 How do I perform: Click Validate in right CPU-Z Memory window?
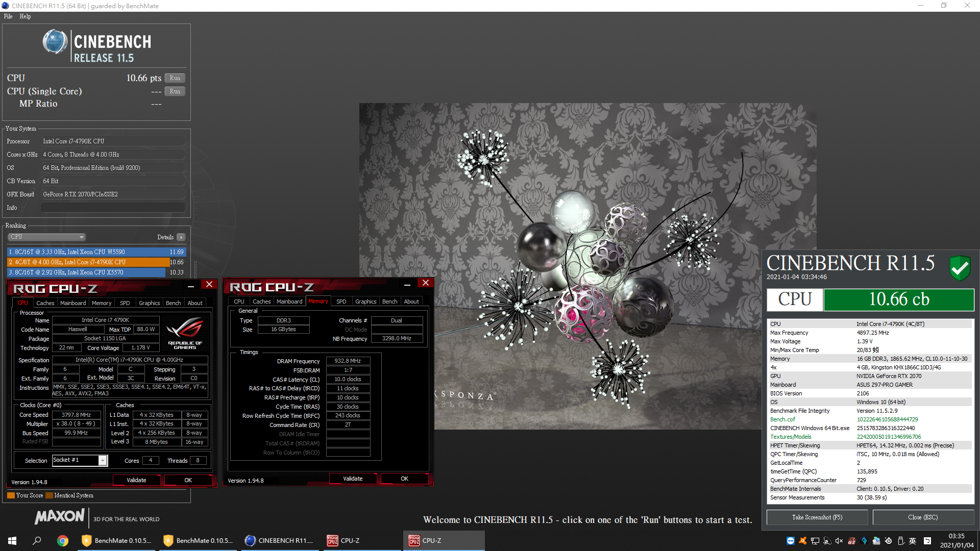coord(353,479)
